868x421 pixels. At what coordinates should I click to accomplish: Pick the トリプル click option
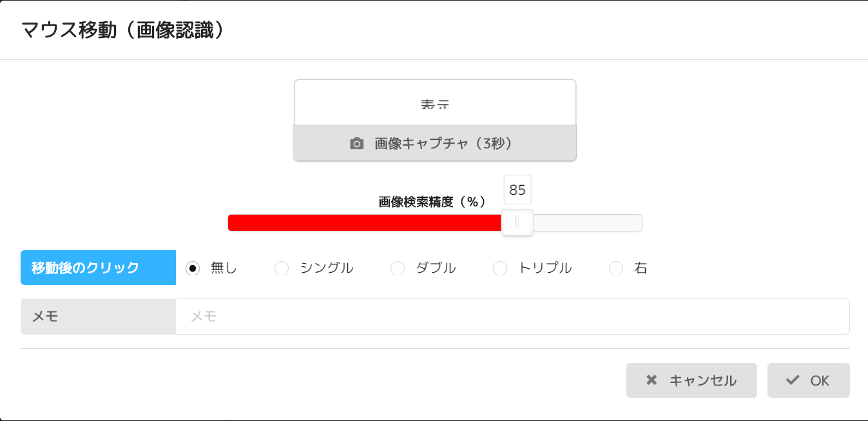click(x=500, y=268)
